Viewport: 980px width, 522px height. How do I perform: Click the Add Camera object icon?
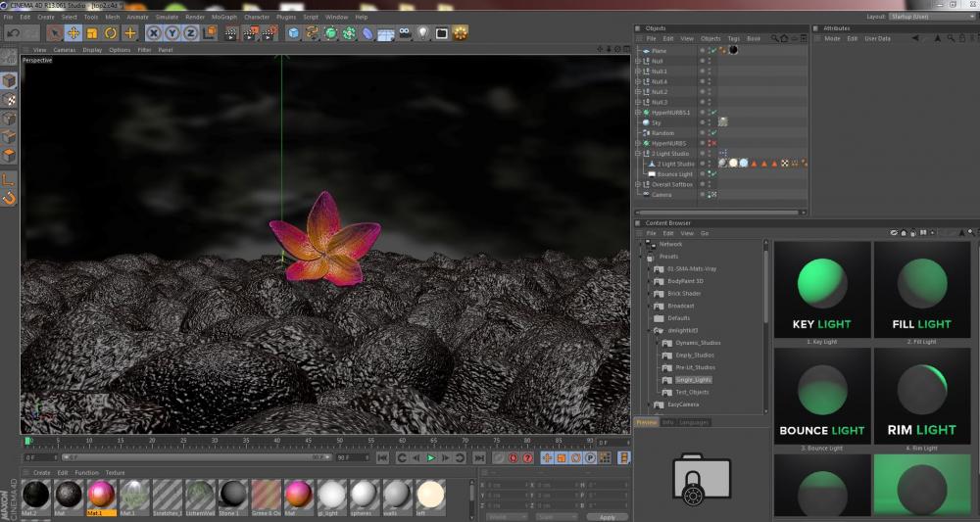coord(405,33)
